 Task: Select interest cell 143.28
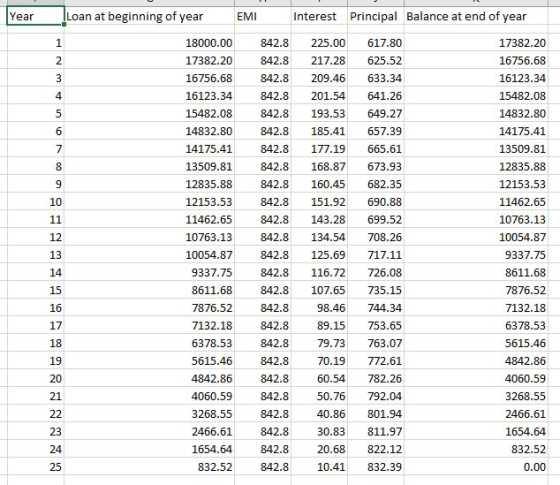pyautogui.click(x=319, y=219)
